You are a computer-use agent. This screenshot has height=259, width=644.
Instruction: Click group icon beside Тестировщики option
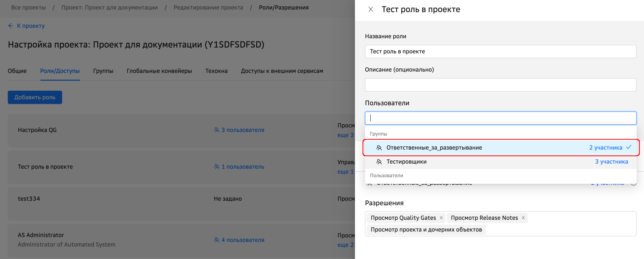[x=379, y=162]
